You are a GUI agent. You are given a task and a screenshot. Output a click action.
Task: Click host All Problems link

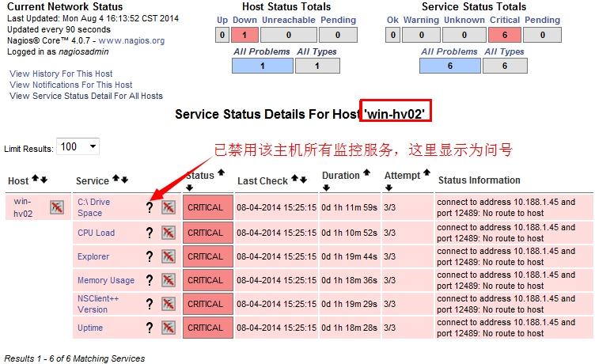262,51
